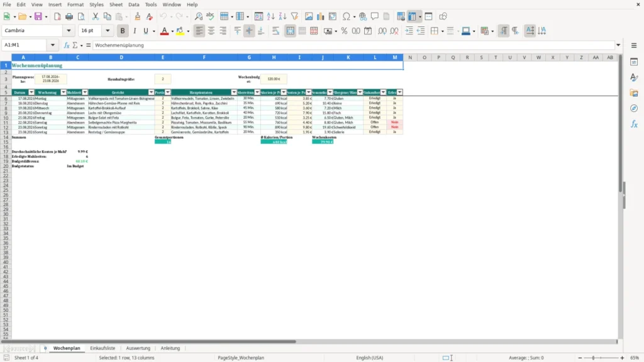Run the Spelling check (abc) icon
This screenshot has height=362, width=644.
[x=210, y=16]
